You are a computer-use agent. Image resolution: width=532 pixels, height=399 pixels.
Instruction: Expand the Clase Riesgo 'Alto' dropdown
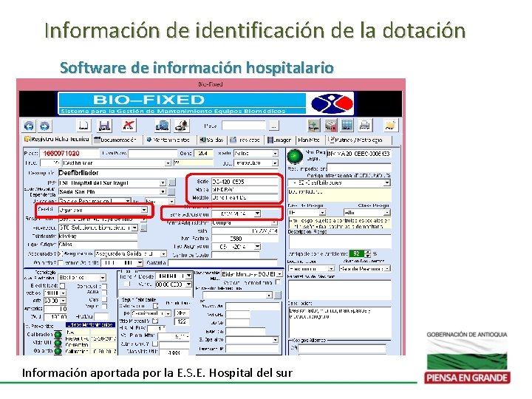[386, 212]
